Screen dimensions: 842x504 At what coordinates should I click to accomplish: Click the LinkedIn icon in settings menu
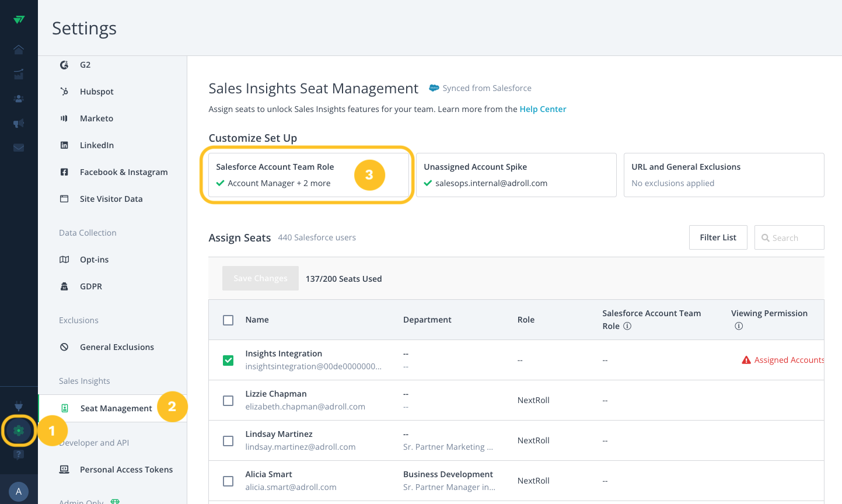pos(64,145)
